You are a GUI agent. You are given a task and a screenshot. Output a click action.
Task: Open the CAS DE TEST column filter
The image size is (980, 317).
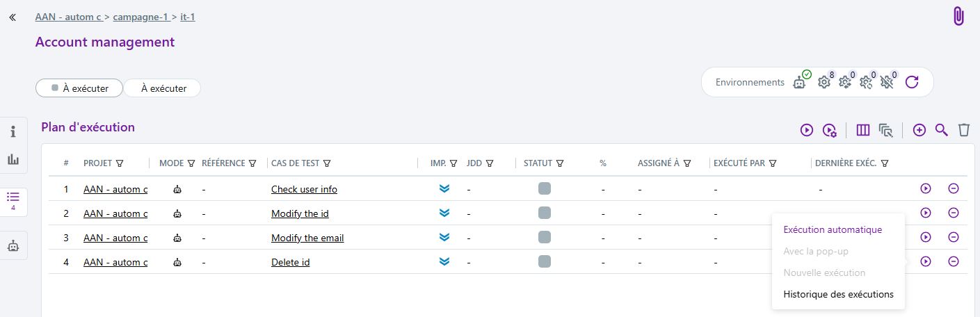click(x=326, y=163)
